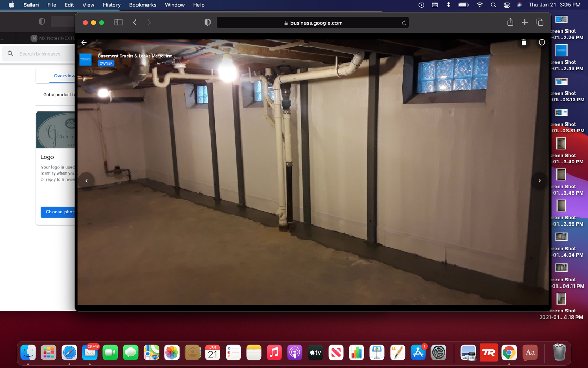Click the OWNER badge

pos(106,64)
